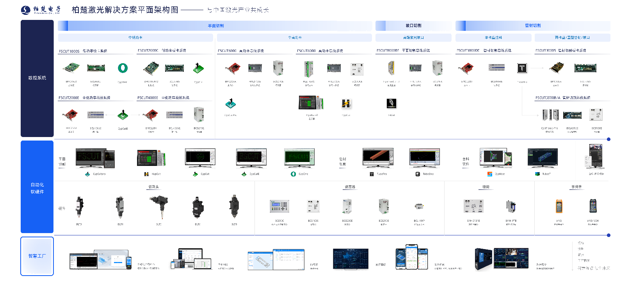Screen dimensions: 644x292
Task: Click the CypCutE icon under FSCUT2000E
Action: tap(123, 115)
